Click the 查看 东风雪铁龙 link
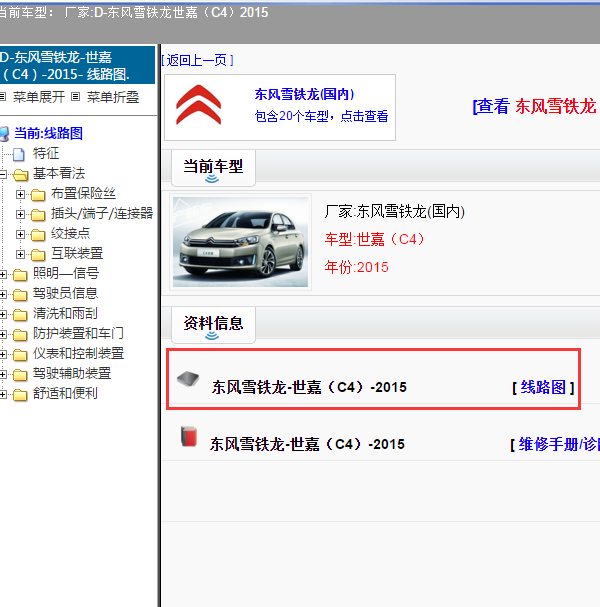Viewport: 600px width, 607px height. coord(536,106)
